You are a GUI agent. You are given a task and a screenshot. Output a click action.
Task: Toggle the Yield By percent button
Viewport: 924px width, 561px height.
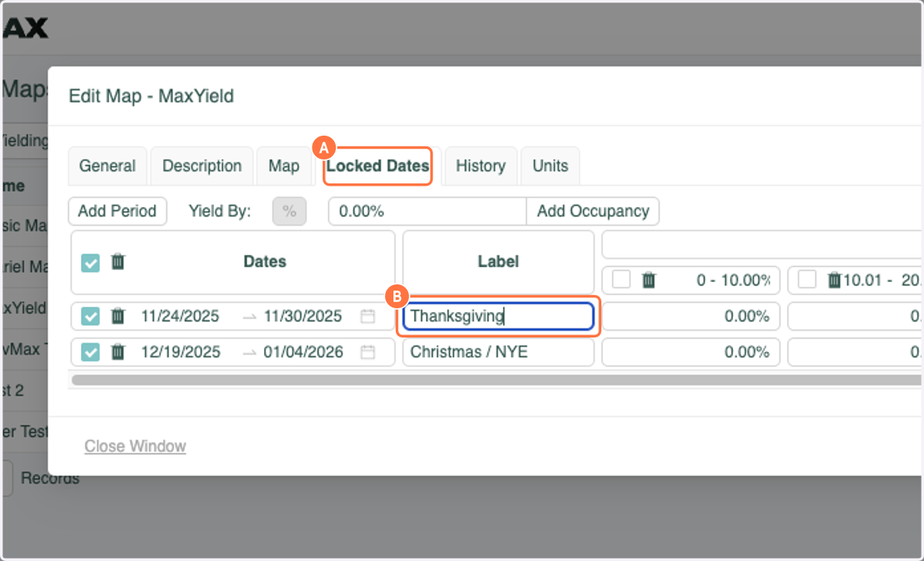(x=290, y=211)
